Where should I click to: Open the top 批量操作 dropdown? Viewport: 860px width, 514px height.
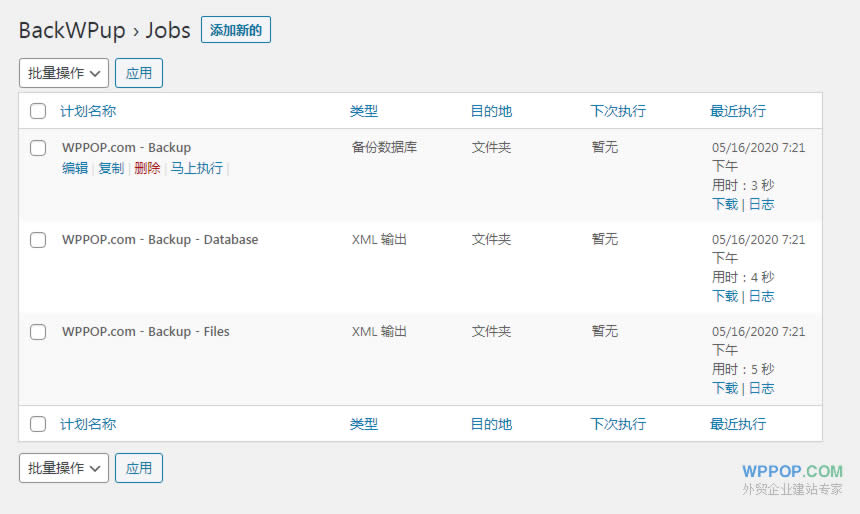(x=64, y=73)
